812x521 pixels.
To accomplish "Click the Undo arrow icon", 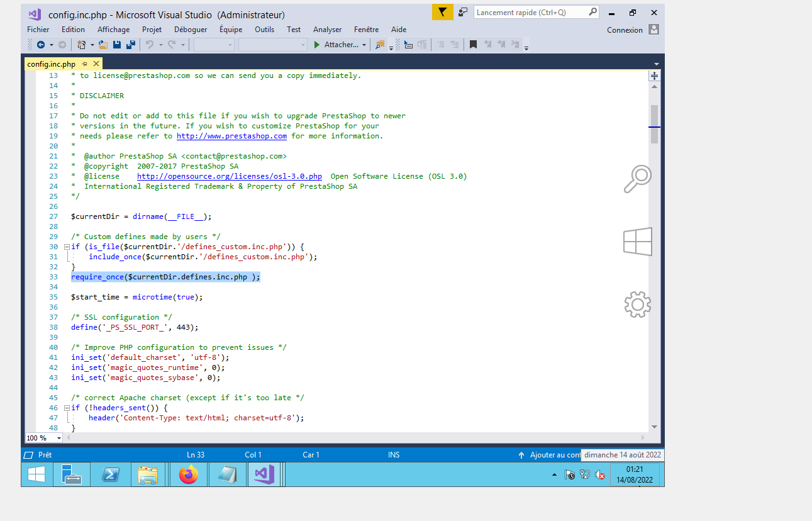I will pyautogui.click(x=150, y=45).
